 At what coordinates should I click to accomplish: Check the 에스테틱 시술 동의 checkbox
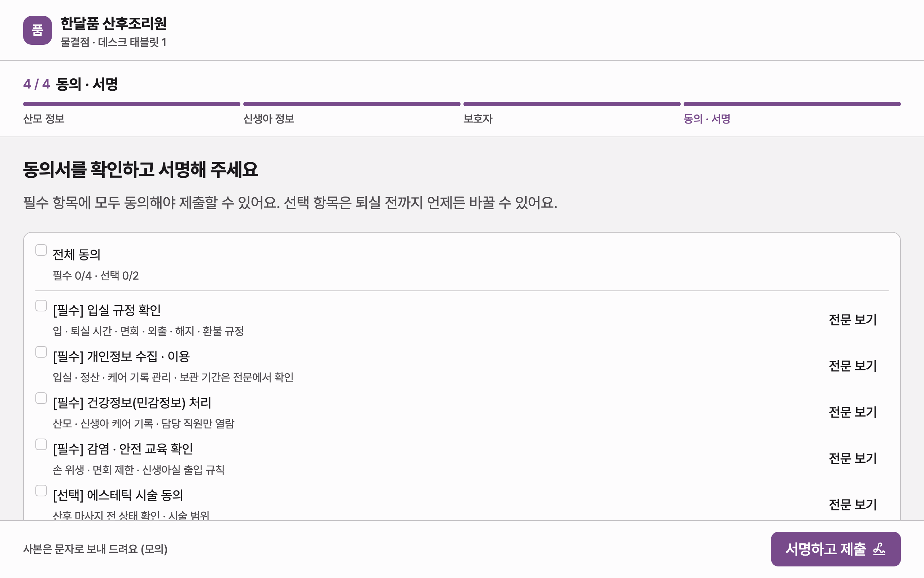tap(41, 491)
